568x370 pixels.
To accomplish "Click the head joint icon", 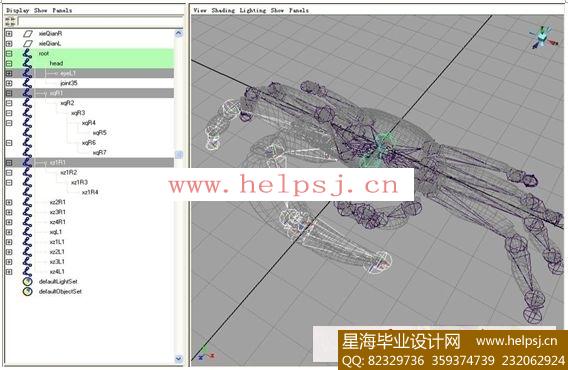I will point(28,63).
